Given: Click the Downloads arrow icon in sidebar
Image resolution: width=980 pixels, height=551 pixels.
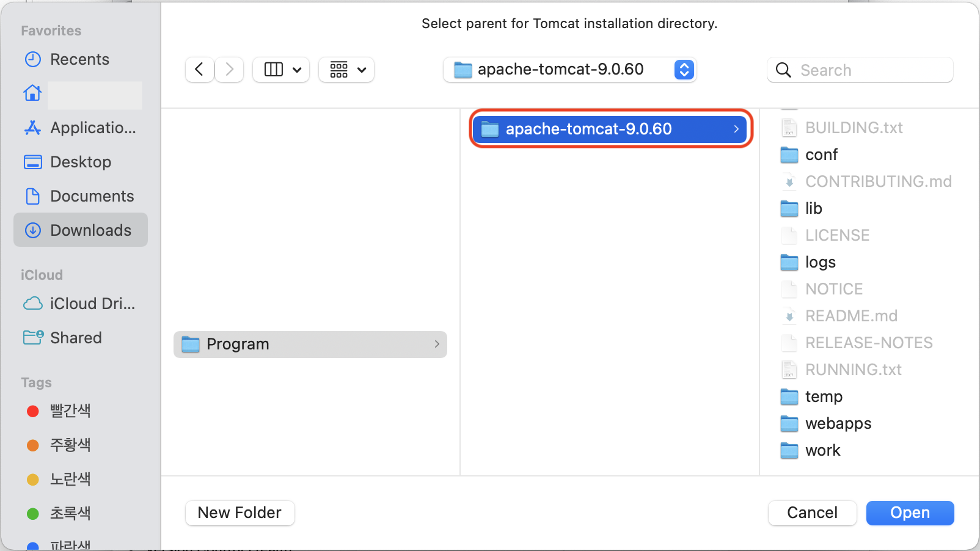Looking at the screenshot, I should 32,230.
